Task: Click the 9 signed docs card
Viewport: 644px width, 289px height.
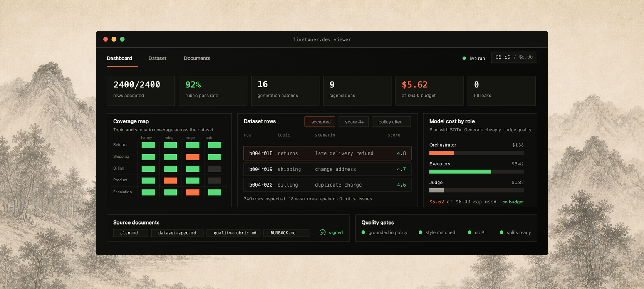Action: (357, 91)
